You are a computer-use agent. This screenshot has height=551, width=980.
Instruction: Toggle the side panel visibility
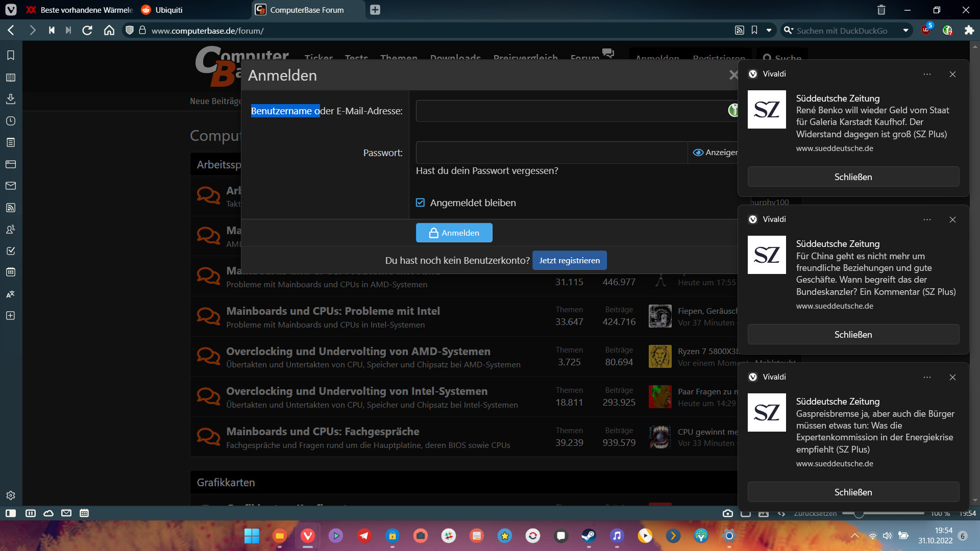(x=11, y=513)
